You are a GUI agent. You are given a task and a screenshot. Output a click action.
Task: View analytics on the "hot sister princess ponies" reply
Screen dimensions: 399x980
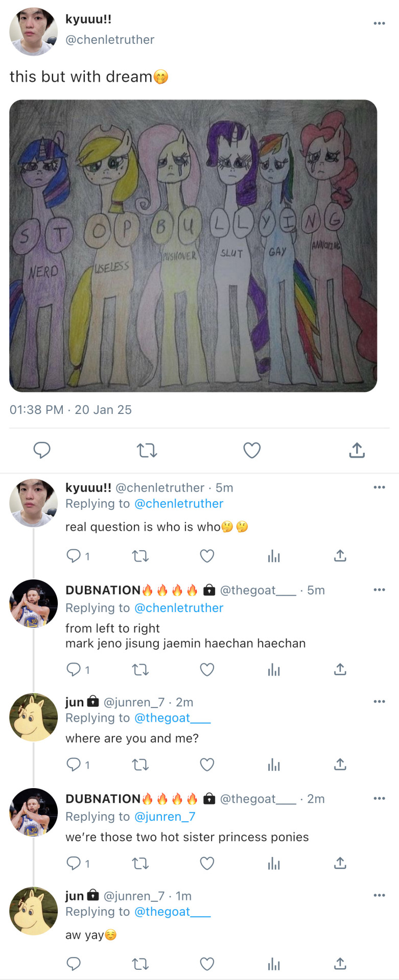point(274,863)
